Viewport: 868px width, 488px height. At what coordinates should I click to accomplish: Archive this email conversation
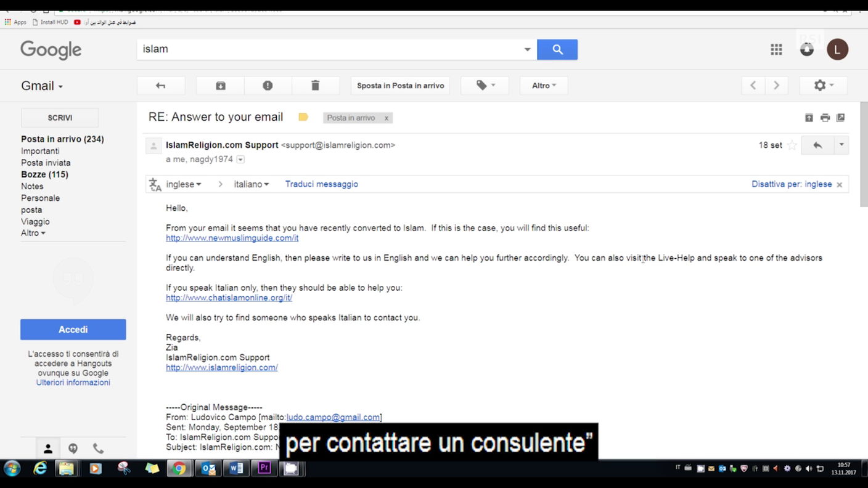click(221, 86)
